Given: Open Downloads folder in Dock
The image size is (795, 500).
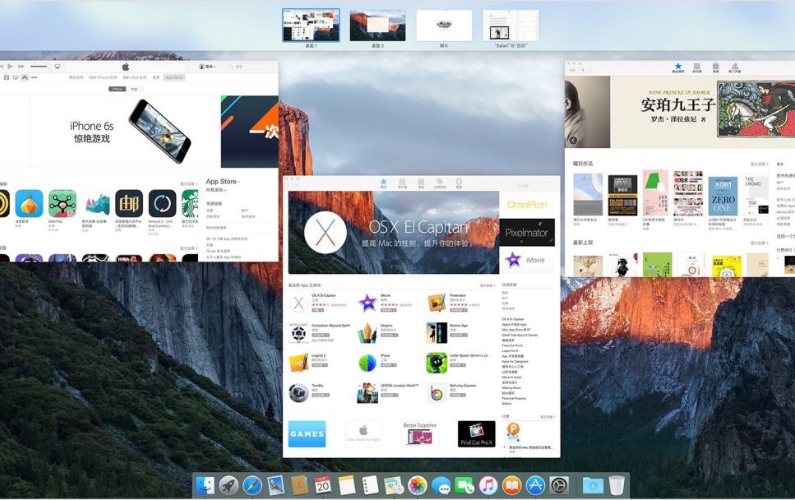Looking at the screenshot, I should pyautogui.click(x=592, y=485).
